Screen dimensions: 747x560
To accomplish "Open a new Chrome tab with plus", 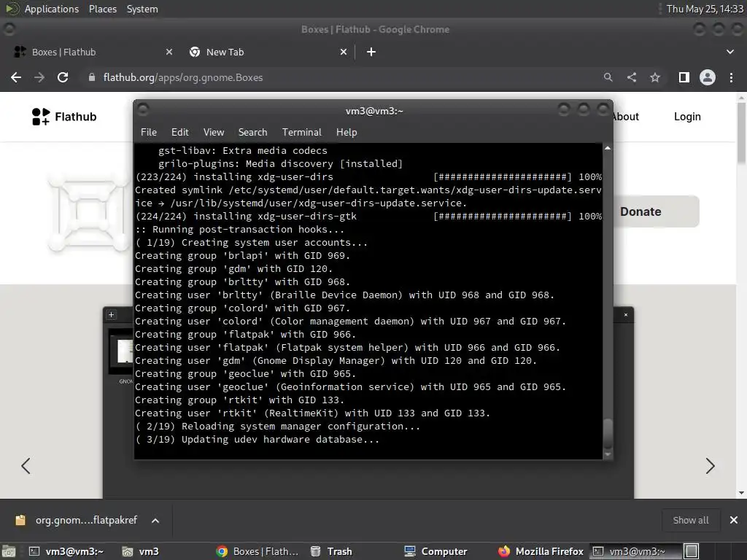I will point(371,52).
